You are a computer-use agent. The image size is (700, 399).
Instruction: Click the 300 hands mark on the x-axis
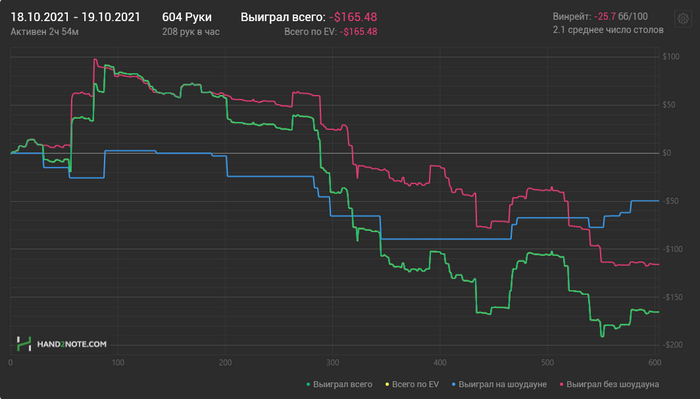click(x=333, y=362)
